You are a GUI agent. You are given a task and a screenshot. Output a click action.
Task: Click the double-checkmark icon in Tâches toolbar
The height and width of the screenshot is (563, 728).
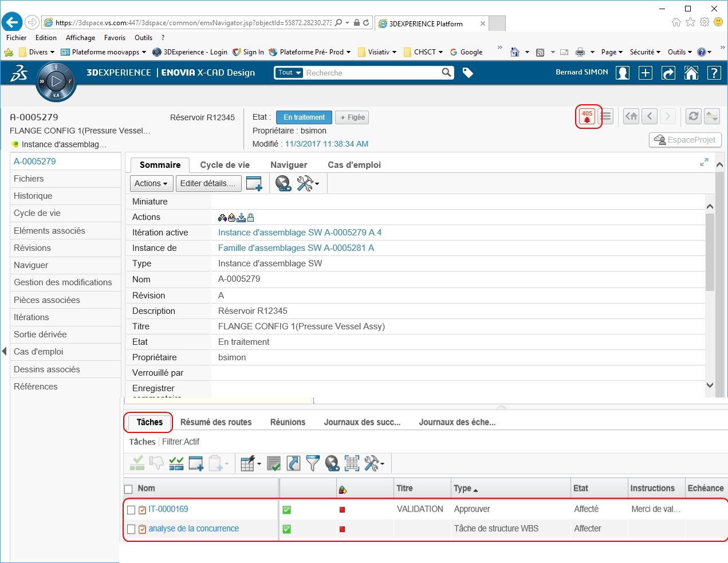(x=176, y=463)
